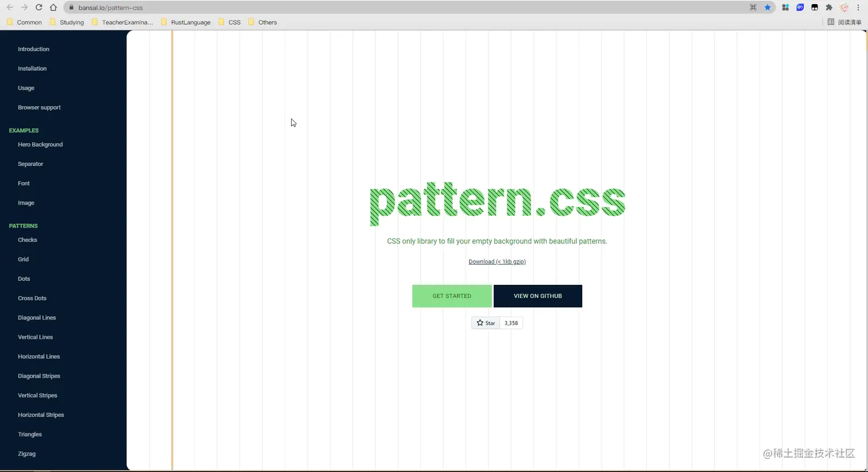Go to Introduction in the sidebar

(x=33, y=49)
